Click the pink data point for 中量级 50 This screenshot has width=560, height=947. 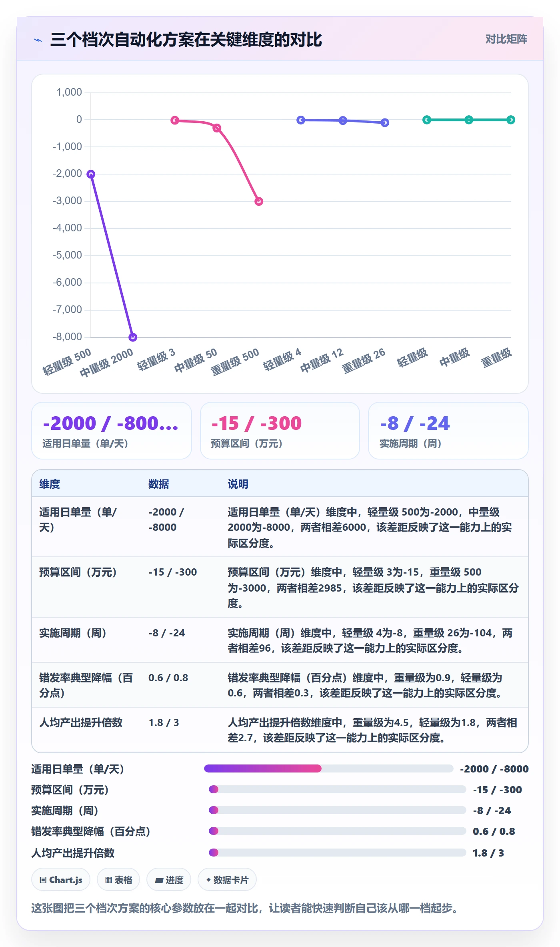click(217, 128)
